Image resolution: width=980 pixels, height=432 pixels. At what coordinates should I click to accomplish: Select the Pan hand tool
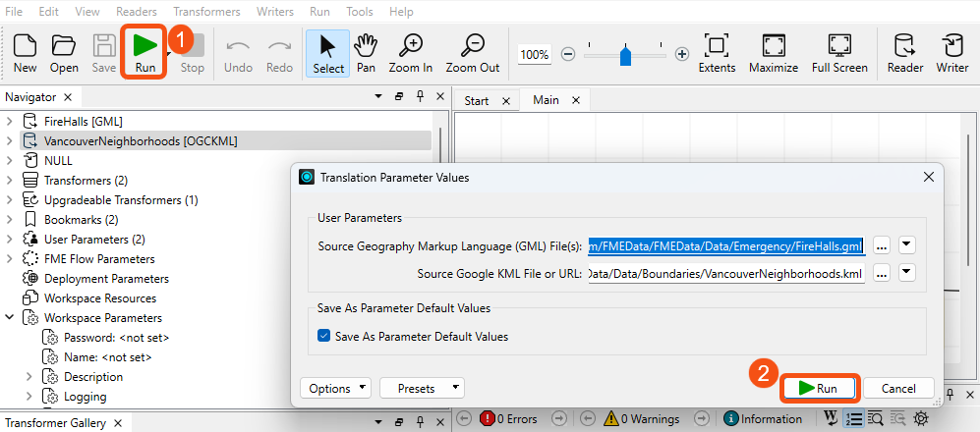pyautogui.click(x=366, y=52)
